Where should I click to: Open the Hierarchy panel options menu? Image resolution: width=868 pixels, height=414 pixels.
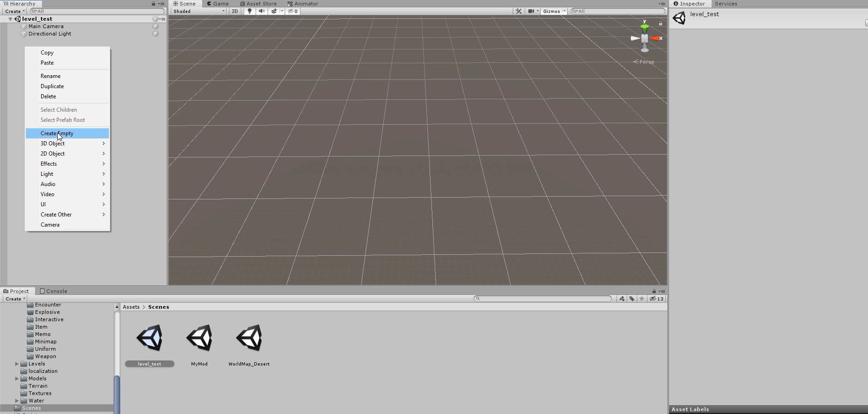click(161, 4)
